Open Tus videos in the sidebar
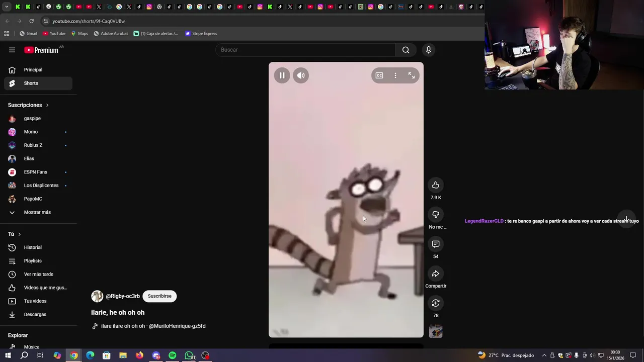This screenshot has width=644, height=362. 38,301
